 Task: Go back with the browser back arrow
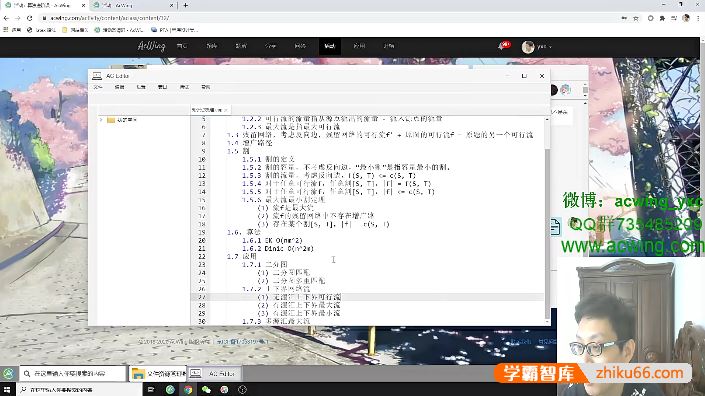coord(6,18)
